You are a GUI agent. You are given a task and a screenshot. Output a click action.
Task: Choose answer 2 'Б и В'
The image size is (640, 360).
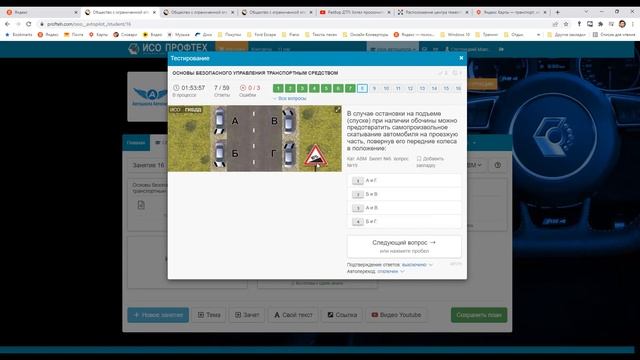[404, 194]
